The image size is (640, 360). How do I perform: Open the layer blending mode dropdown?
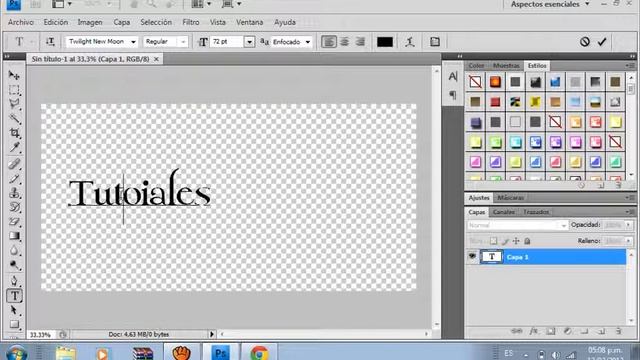point(517,225)
